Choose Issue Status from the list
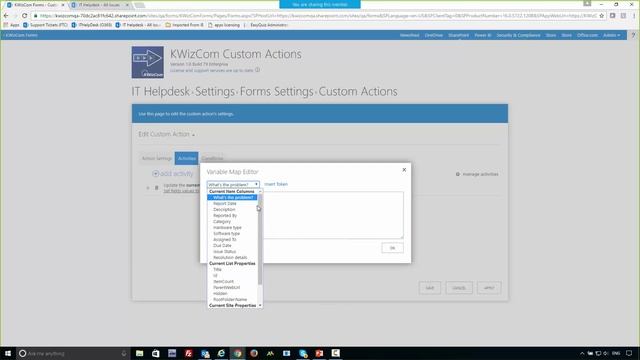640x360 pixels. [224, 251]
